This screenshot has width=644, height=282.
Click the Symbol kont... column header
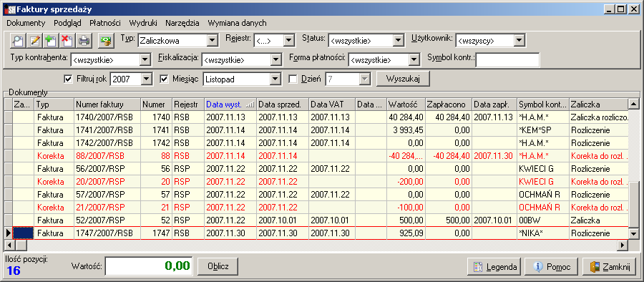tap(543, 104)
